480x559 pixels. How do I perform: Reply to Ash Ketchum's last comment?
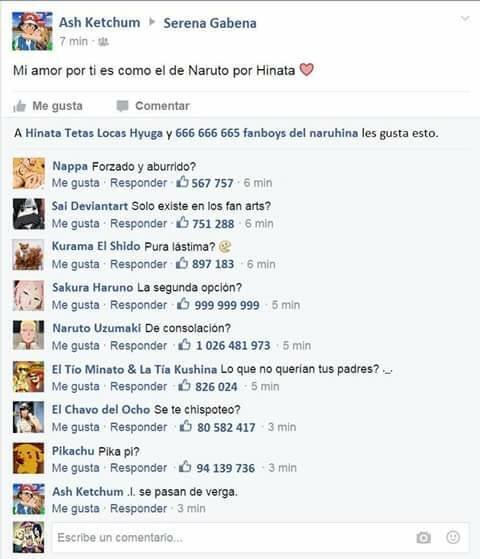pos(138,508)
